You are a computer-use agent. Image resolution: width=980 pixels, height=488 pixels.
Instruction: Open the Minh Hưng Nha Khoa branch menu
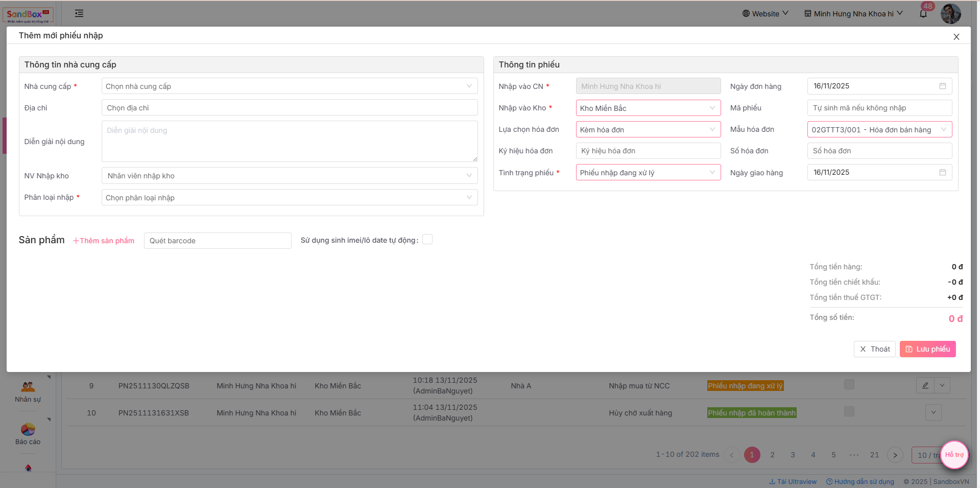point(853,14)
